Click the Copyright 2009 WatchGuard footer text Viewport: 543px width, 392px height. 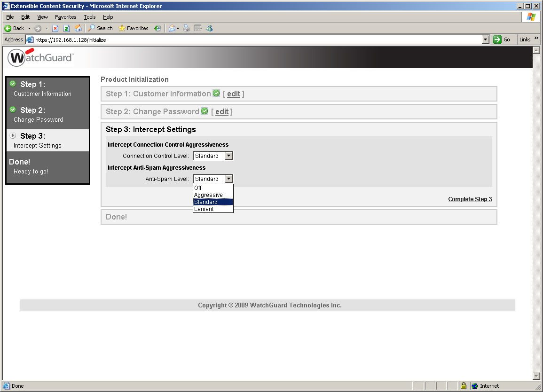point(270,305)
